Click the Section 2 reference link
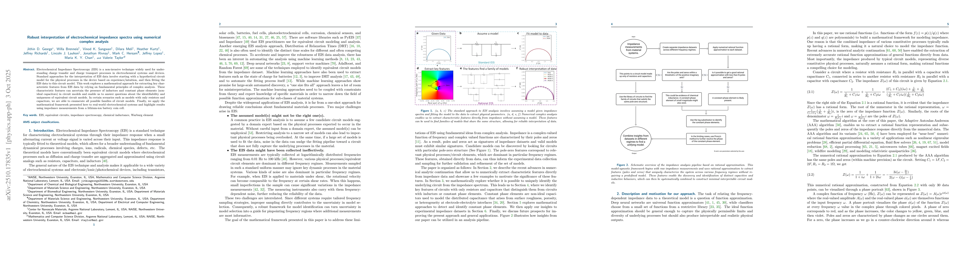The image size is (980, 270). [490, 168]
